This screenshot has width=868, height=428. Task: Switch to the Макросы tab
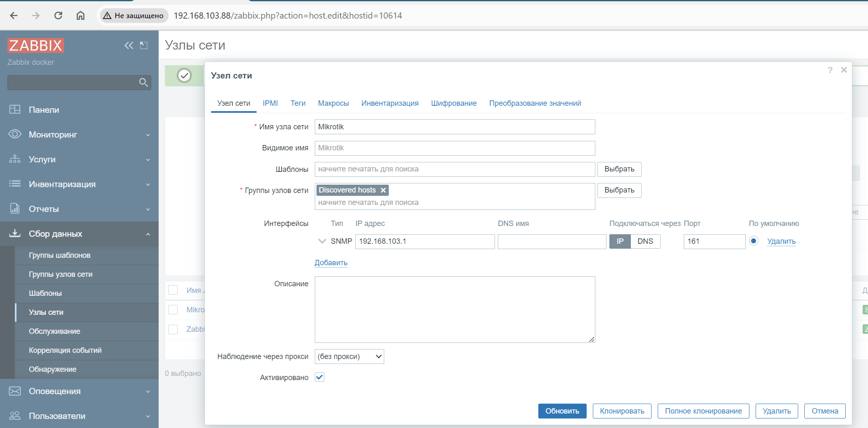pos(333,103)
